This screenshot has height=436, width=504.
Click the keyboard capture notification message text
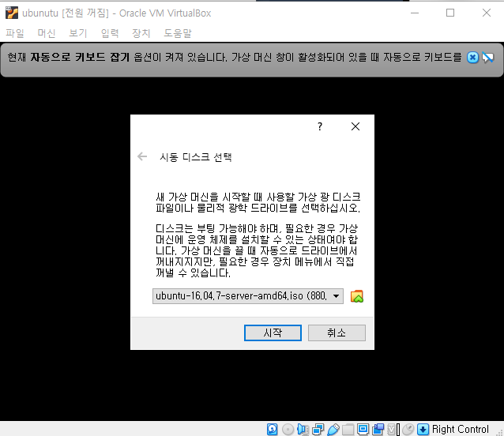pyautogui.click(x=235, y=58)
